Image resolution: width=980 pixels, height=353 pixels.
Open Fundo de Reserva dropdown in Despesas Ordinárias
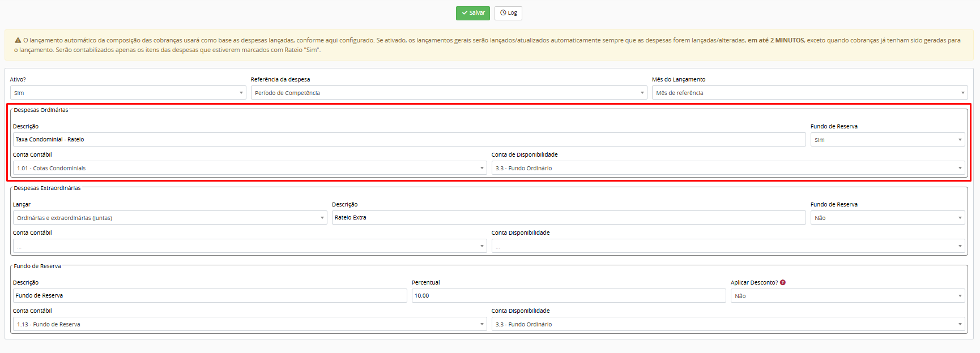887,140
